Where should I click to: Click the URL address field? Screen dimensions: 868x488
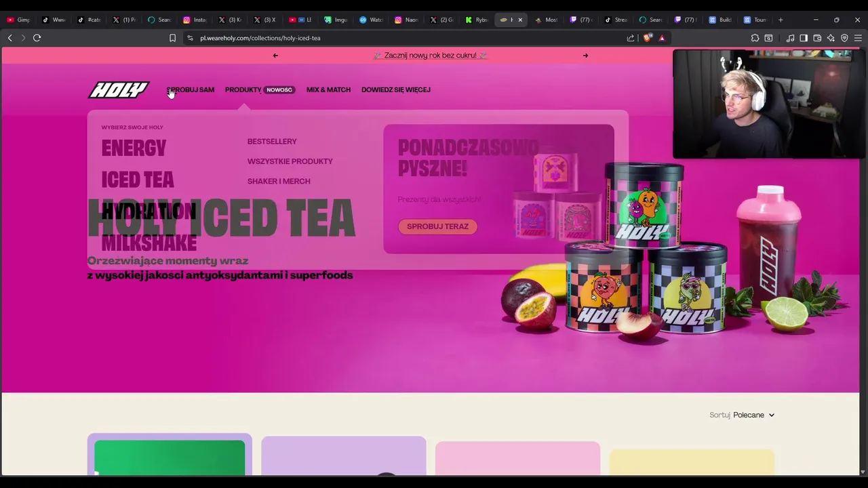point(407,38)
